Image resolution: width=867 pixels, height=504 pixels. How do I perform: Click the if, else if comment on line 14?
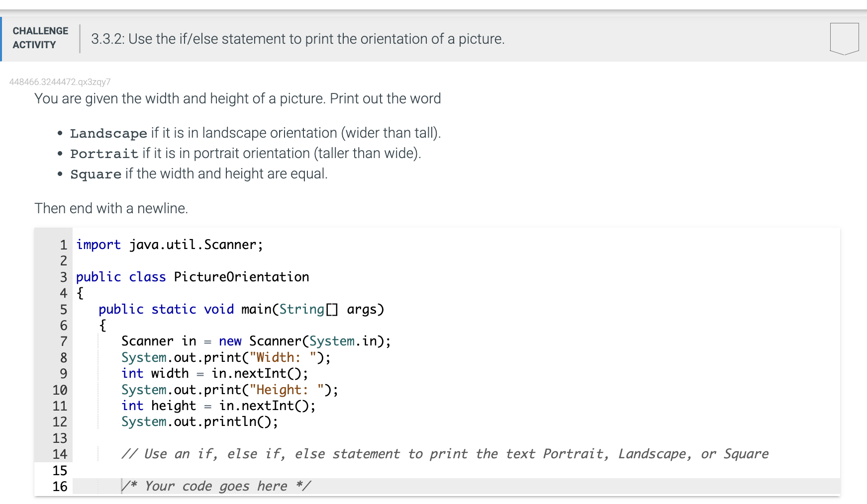click(x=445, y=453)
